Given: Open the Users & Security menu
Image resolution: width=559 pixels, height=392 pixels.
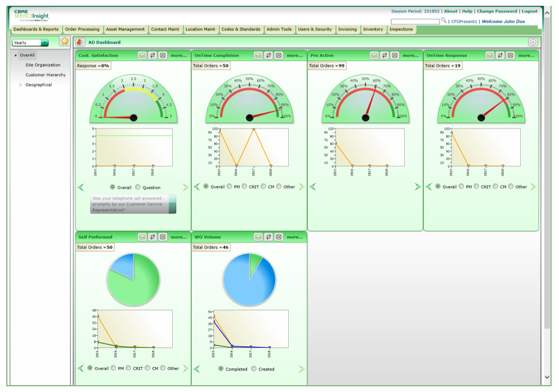Looking at the screenshot, I should pyautogui.click(x=314, y=29).
